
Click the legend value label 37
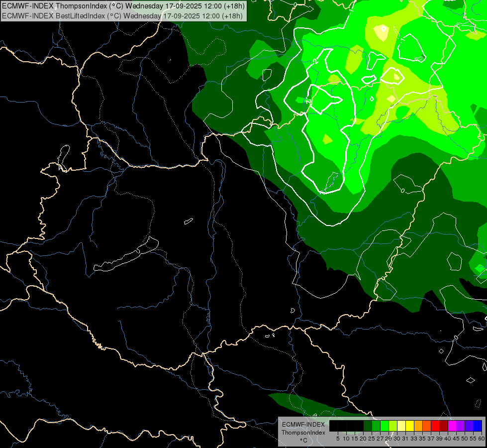431,439
